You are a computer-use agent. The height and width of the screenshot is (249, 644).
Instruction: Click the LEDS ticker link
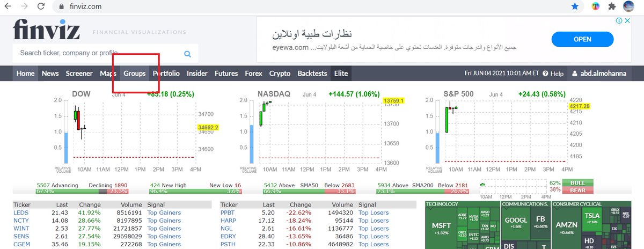(x=21, y=213)
